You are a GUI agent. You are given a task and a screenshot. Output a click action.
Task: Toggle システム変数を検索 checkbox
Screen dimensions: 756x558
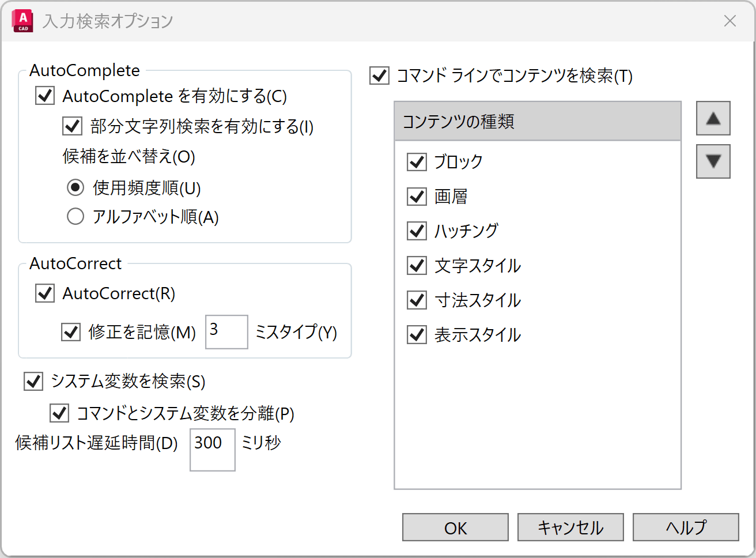point(34,381)
